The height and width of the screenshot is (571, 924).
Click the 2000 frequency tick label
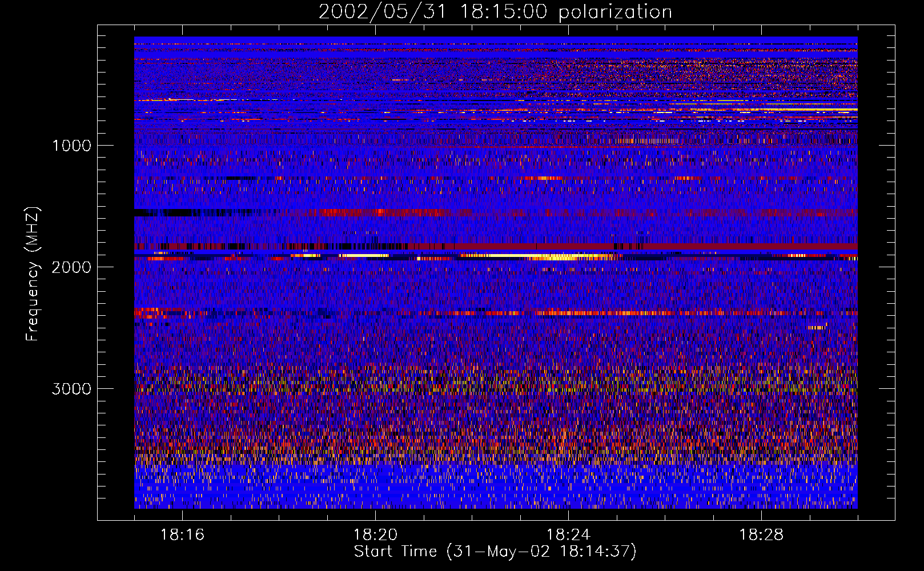(x=71, y=267)
